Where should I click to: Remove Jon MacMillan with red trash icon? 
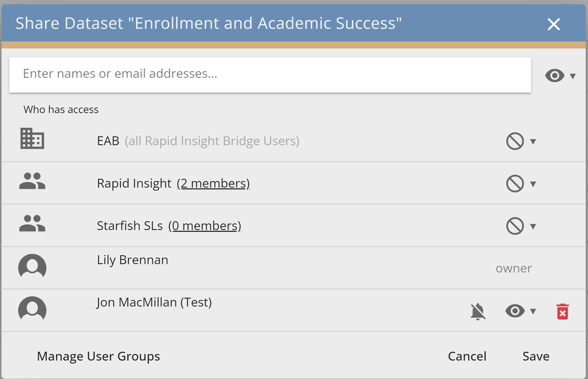(x=563, y=312)
